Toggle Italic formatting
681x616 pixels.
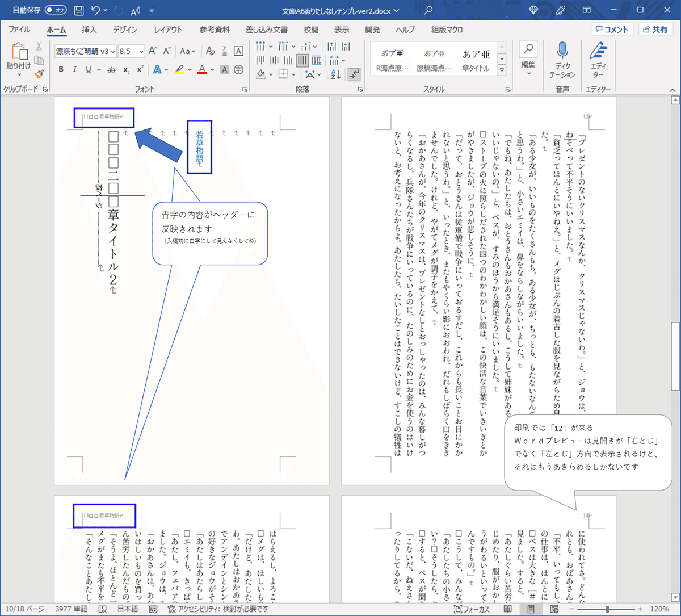[74, 69]
